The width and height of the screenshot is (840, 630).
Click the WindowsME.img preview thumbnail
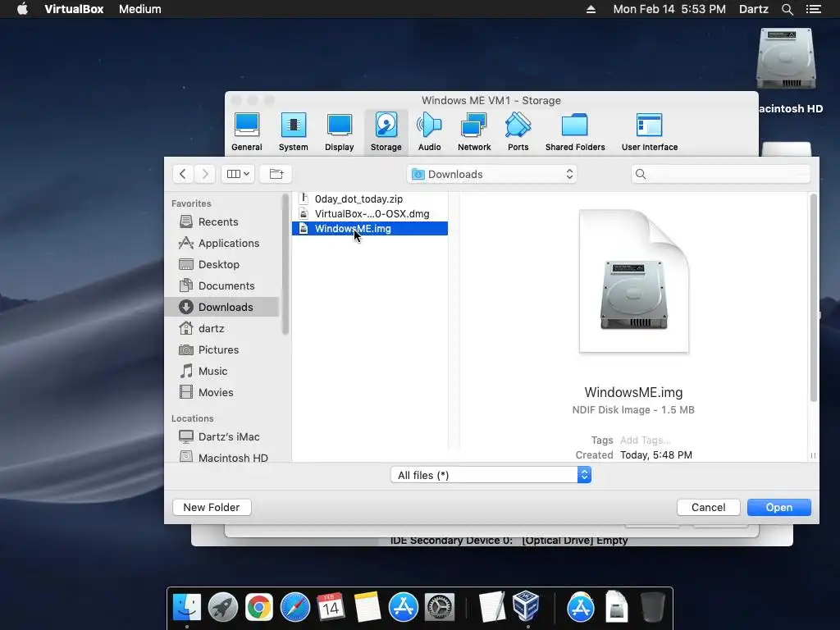[x=634, y=281]
